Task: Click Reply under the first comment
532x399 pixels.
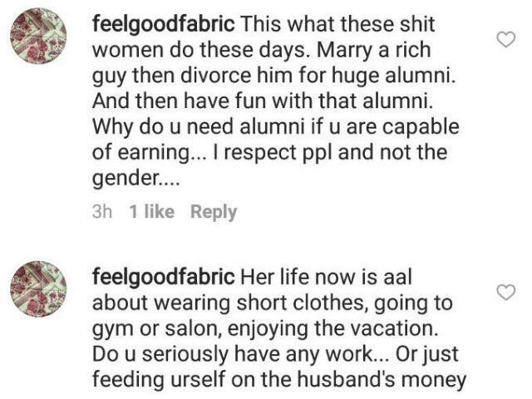Action: (214, 213)
